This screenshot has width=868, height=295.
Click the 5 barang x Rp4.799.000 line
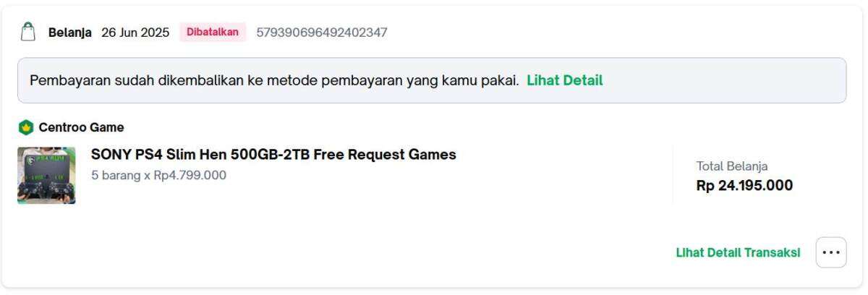coord(158,175)
